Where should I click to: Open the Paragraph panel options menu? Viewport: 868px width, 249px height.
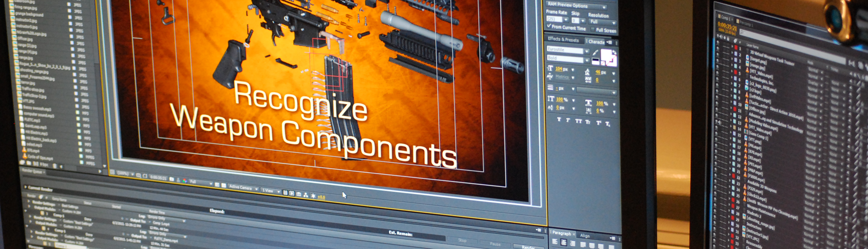(613, 238)
